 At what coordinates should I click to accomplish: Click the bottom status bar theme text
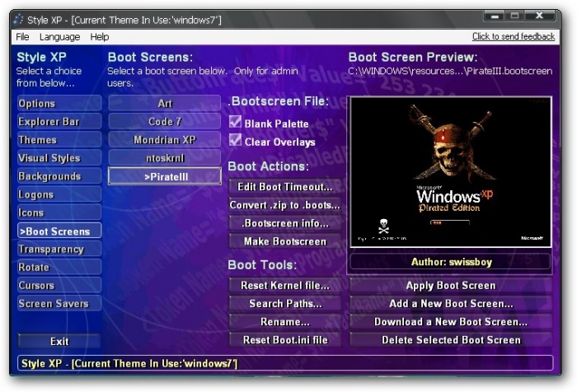129,363
